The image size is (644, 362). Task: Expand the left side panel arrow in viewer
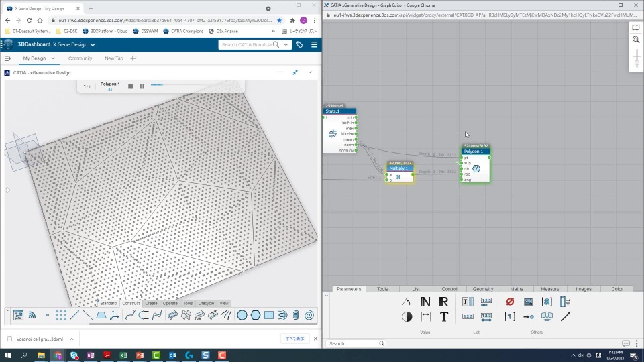(x=7, y=190)
